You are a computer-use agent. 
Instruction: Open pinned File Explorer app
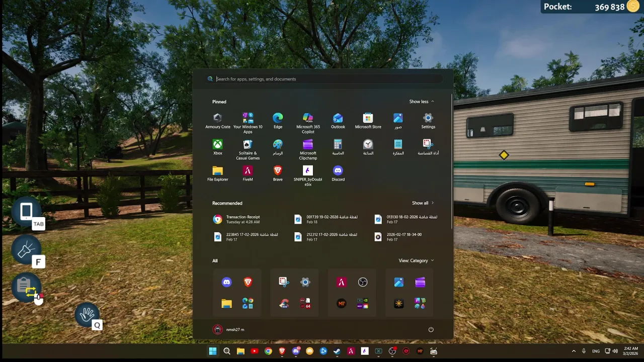pyautogui.click(x=217, y=173)
